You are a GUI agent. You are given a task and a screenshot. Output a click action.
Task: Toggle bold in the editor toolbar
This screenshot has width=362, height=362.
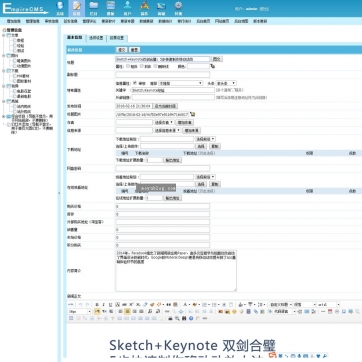97,305
